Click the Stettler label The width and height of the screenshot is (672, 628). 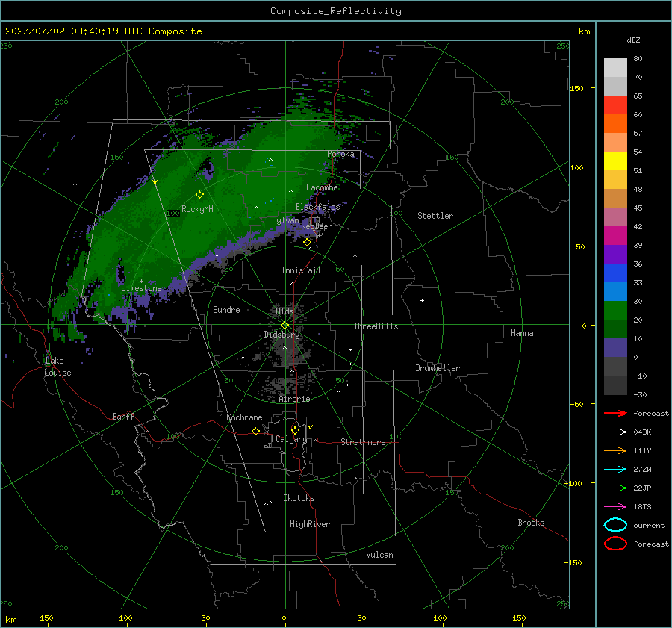click(435, 216)
